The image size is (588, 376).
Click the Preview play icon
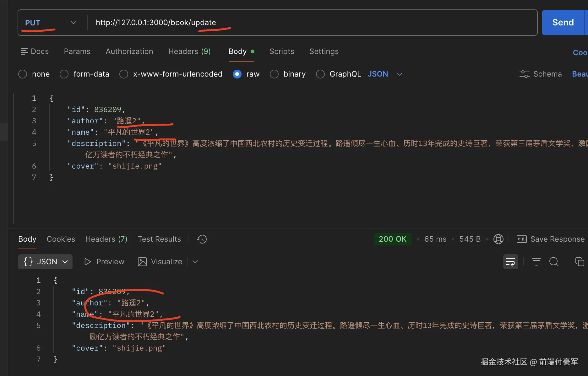(x=88, y=262)
